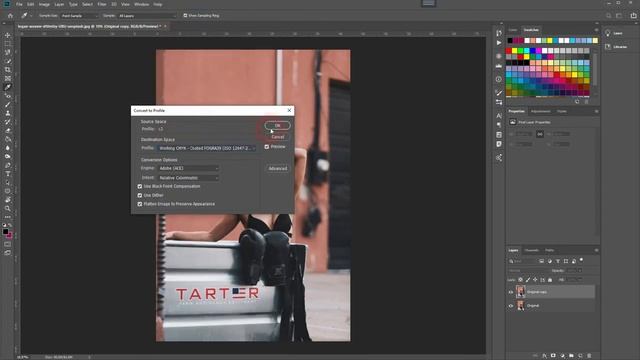
Task: Open the File menu
Action: coord(19,4)
